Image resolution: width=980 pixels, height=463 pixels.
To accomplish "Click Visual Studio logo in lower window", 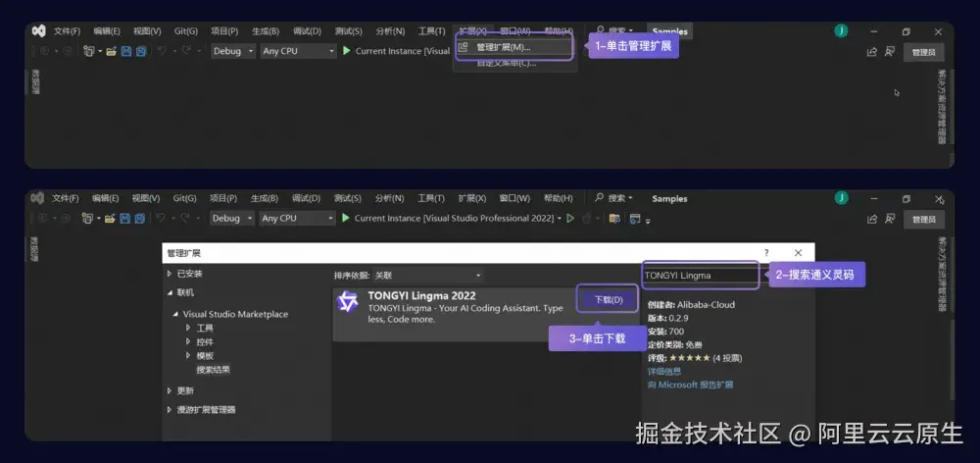I will click(x=37, y=198).
